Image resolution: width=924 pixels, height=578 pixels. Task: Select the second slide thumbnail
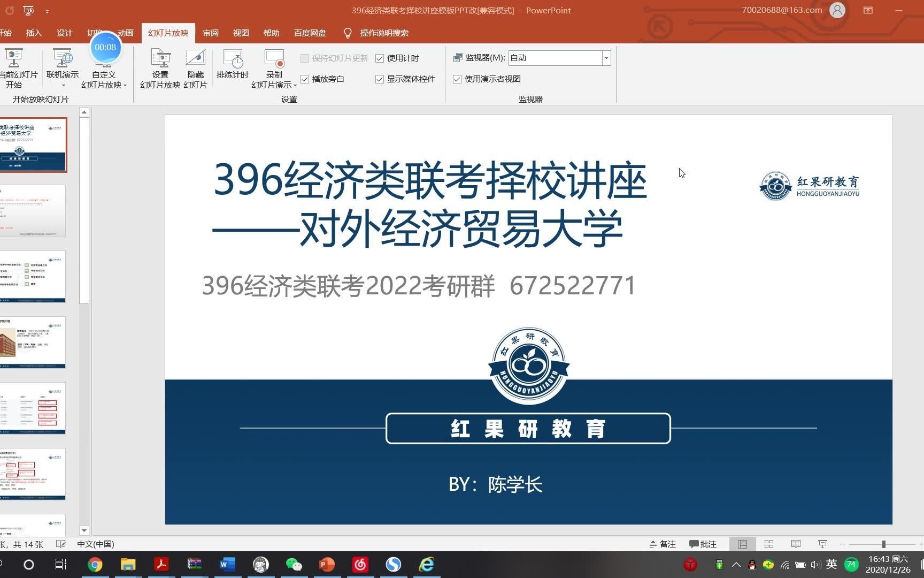coord(33,211)
